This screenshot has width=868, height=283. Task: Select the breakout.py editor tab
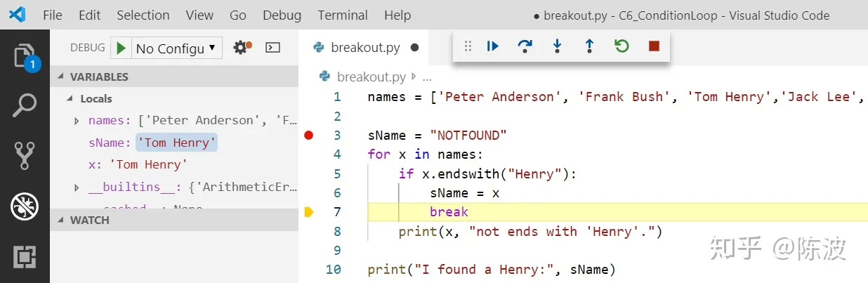pyautogui.click(x=365, y=48)
